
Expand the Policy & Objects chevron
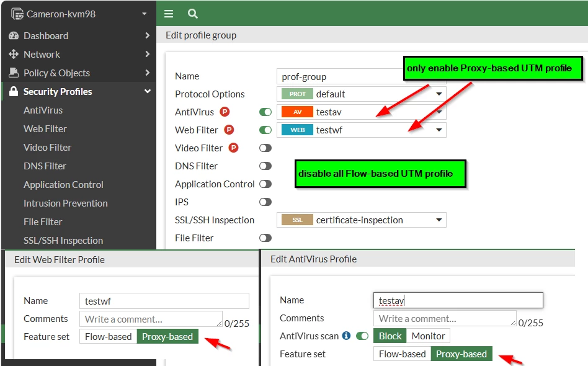point(148,73)
